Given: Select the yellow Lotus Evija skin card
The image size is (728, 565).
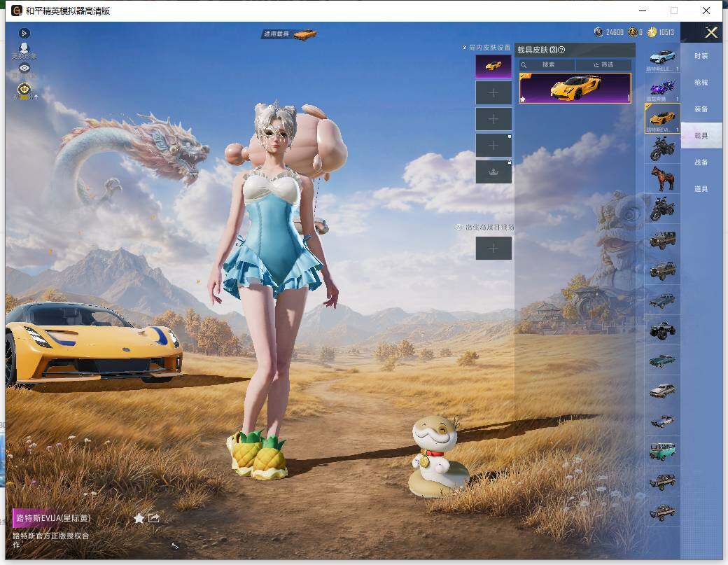Looking at the screenshot, I should pos(575,88).
